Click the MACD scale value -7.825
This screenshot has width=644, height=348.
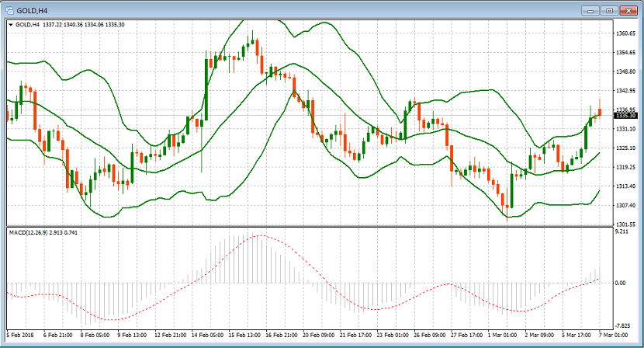pos(621,326)
